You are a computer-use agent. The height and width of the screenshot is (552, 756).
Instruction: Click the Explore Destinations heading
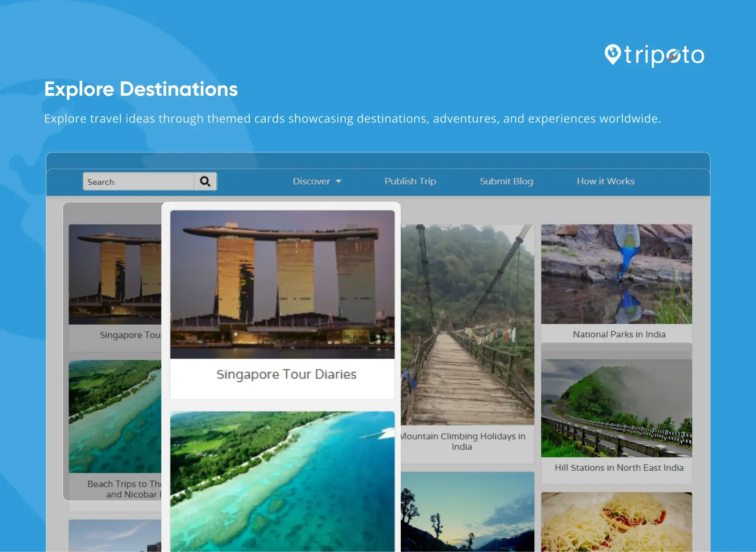coord(141,89)
